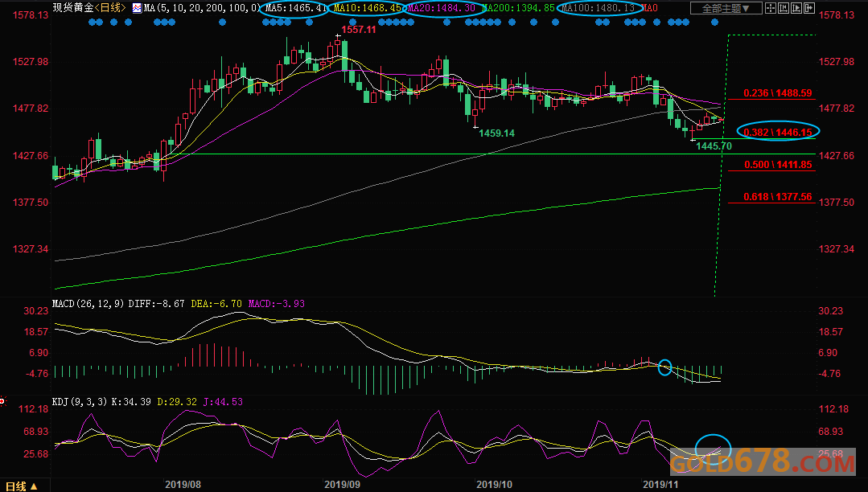Click the 现货黄金 instrument name
The height and width of the screenshot is (492, 868).
(73, 8)
